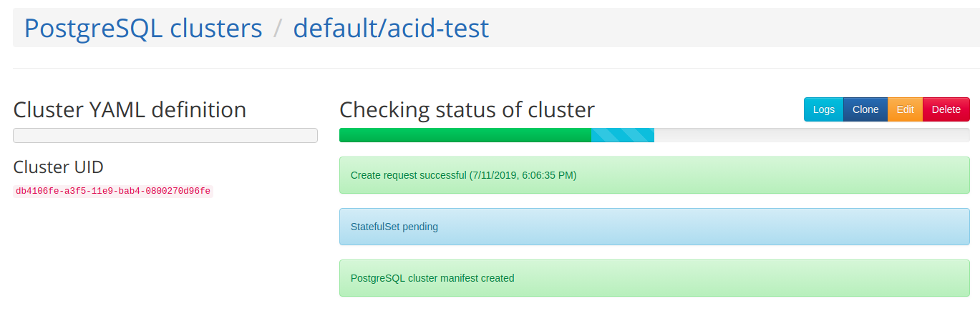Click the empty YAML definition box
The image size is (980, 316).
click(x=165, y=136)
